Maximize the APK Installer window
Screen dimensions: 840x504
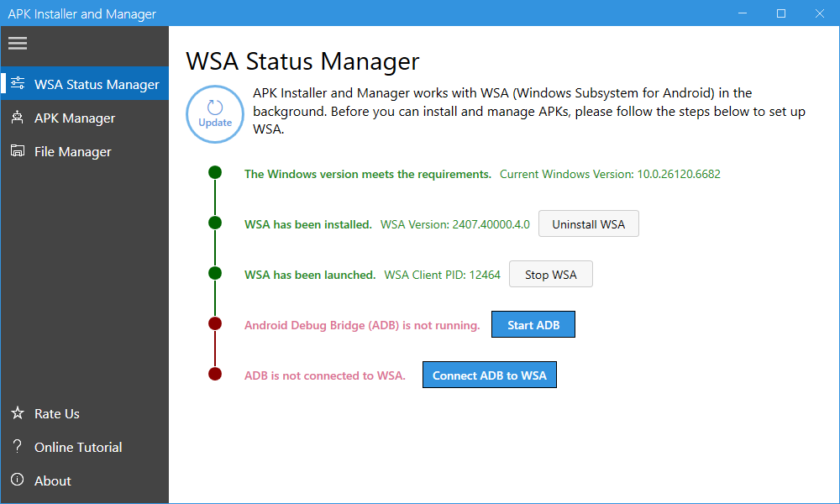tap(781, 13)
